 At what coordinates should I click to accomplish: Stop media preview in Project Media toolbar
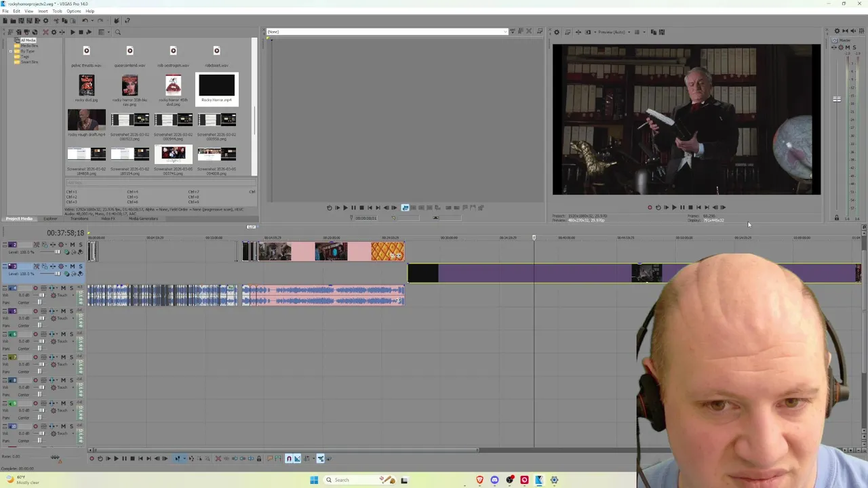[x=81, y=32]
